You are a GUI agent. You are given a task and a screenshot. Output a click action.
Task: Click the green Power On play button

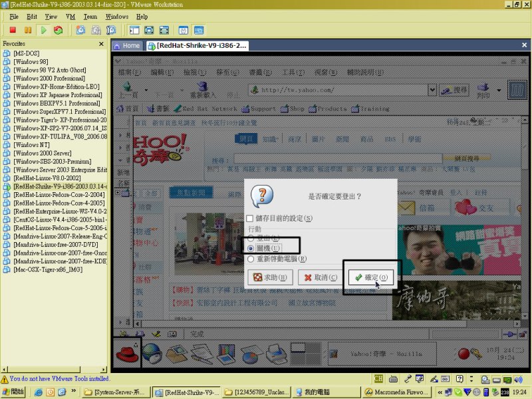pos(43,30)
